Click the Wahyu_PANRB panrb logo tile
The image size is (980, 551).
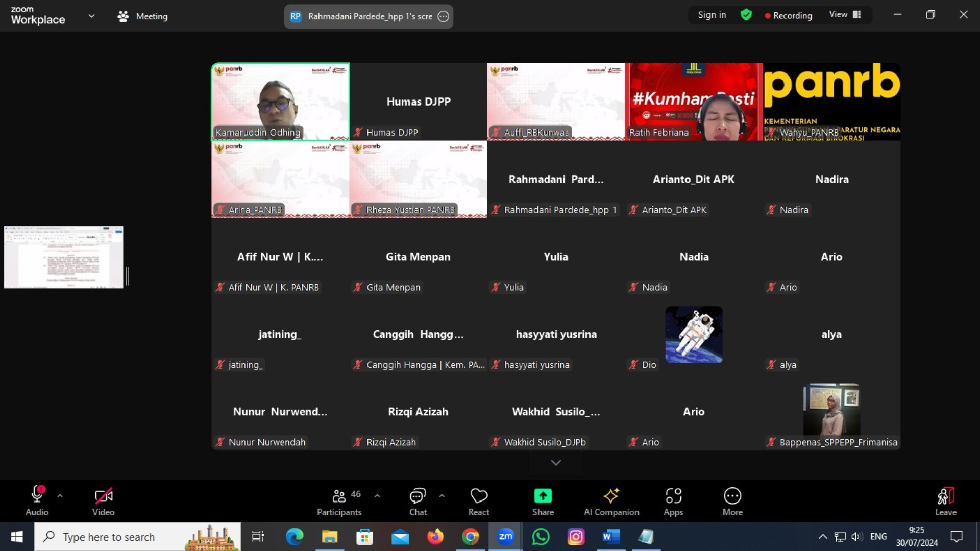[x=831, y=102]
